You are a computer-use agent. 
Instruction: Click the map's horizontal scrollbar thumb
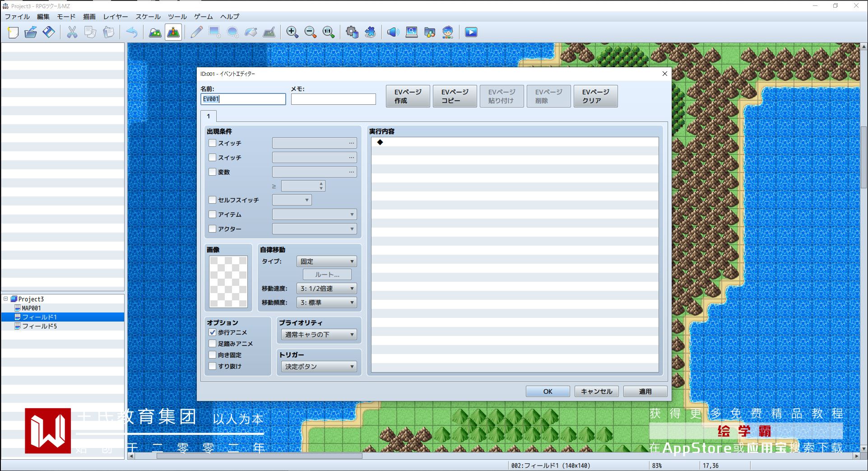[260, 456]
